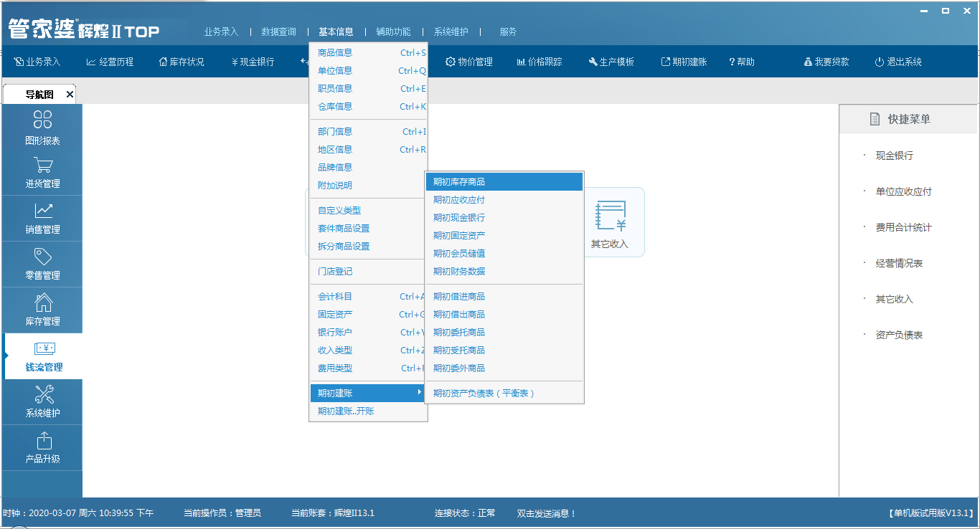This screenshot has width=980, height=529.
Task: Open 零售管理 tag icon
Action: (x=43, y=257)
